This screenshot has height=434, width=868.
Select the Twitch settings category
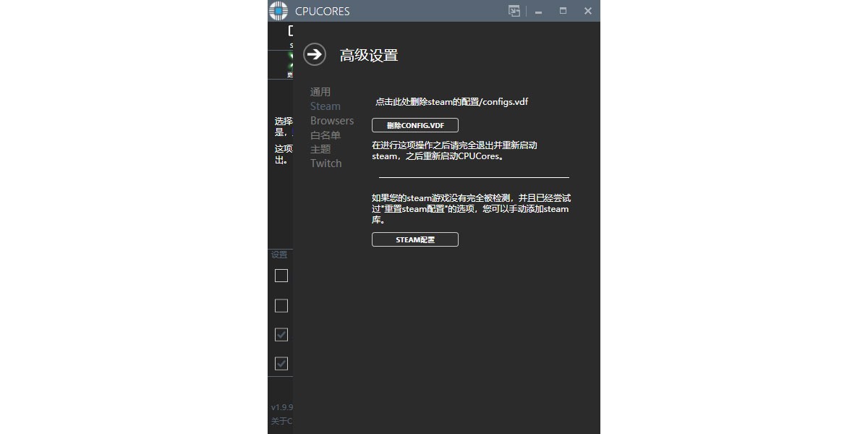(x=325, y=163)
